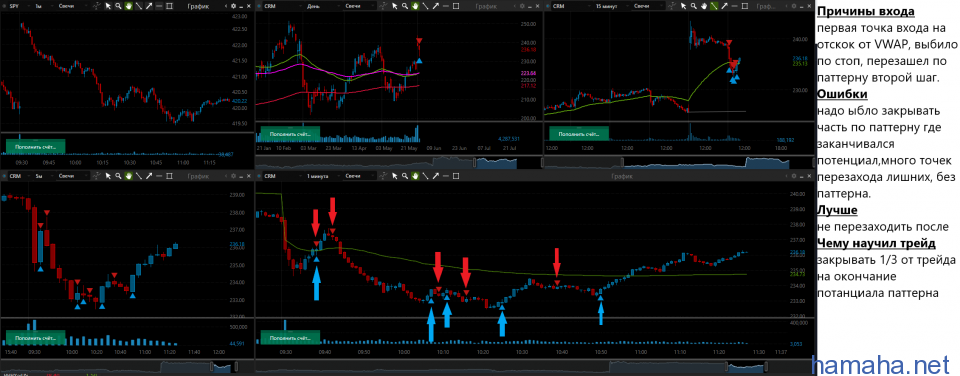
Task: Open the 15 минут timeframe dropdown
Action: (612, 6)
